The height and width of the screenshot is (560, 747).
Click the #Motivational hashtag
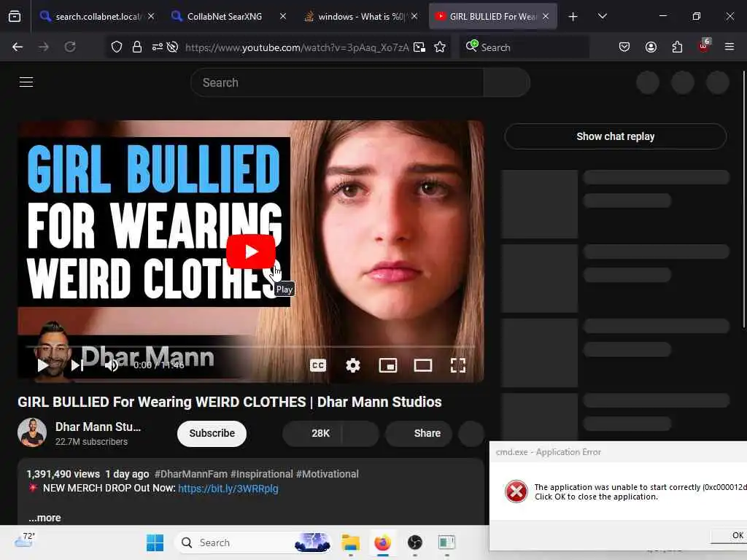[328, 474]
